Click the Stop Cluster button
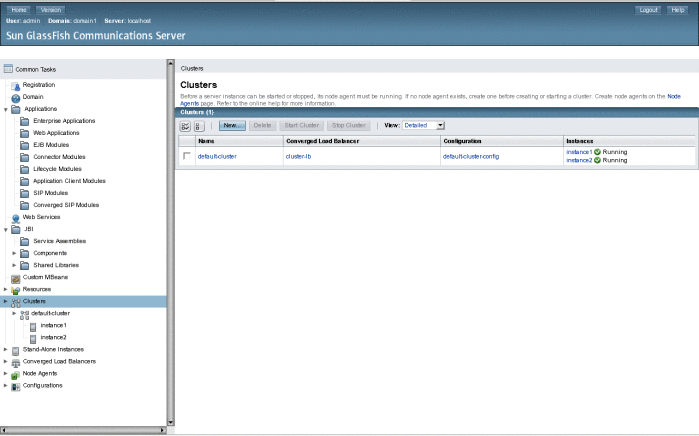This screenshot has width=699, height=436. coord(349,126)
